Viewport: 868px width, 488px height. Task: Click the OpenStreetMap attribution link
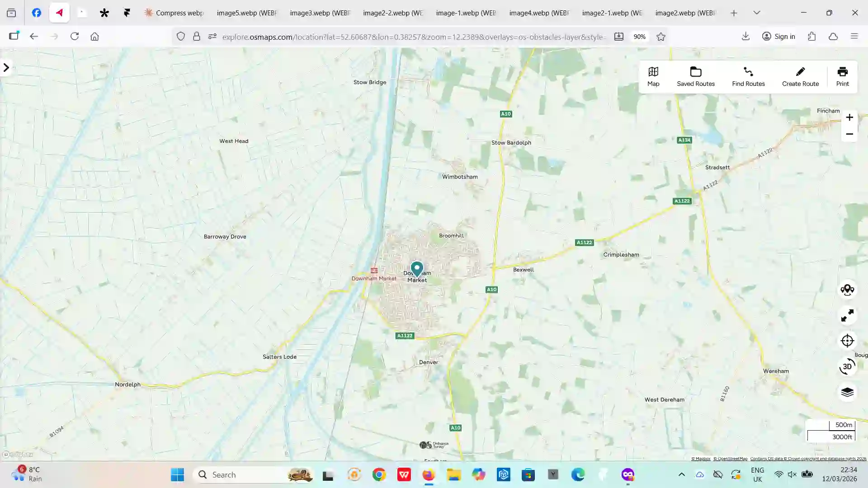(x=730, y=459)
